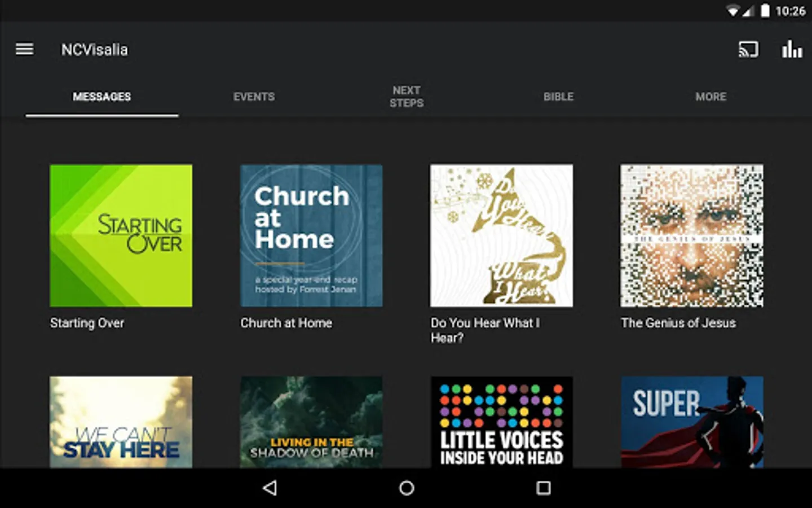Open Living in the Shadow of Death

311,422
